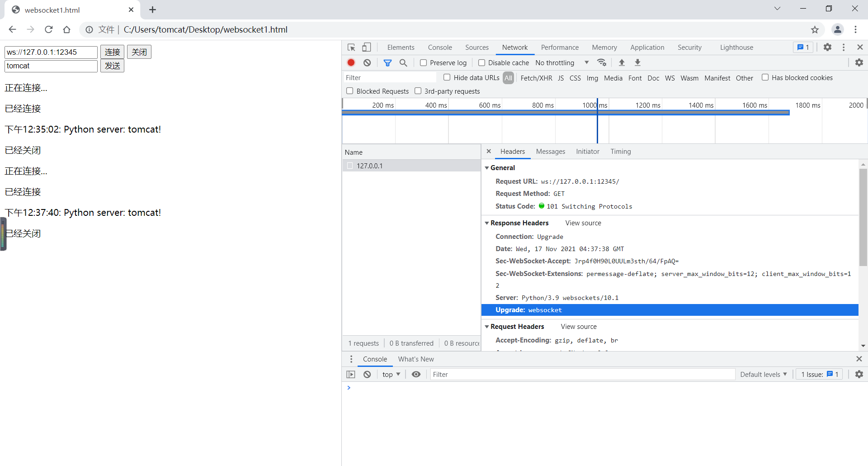Create live expression eye icon

[416, 374]
